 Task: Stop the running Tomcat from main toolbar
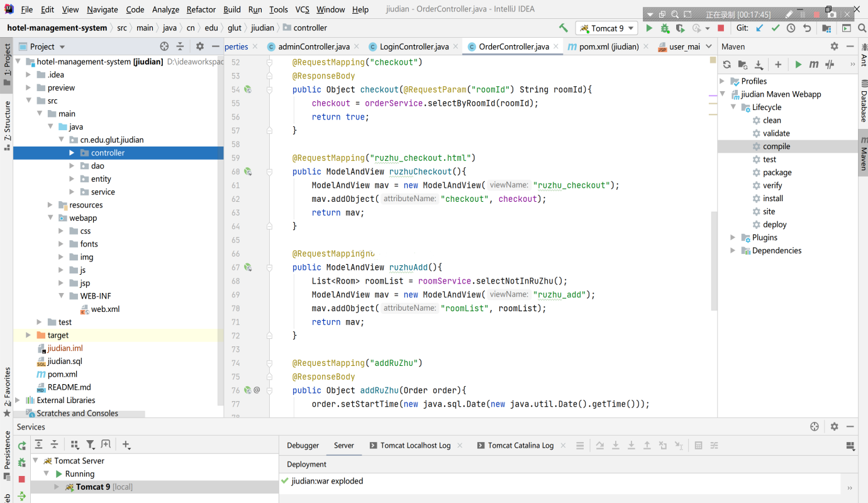click(721, 28)
